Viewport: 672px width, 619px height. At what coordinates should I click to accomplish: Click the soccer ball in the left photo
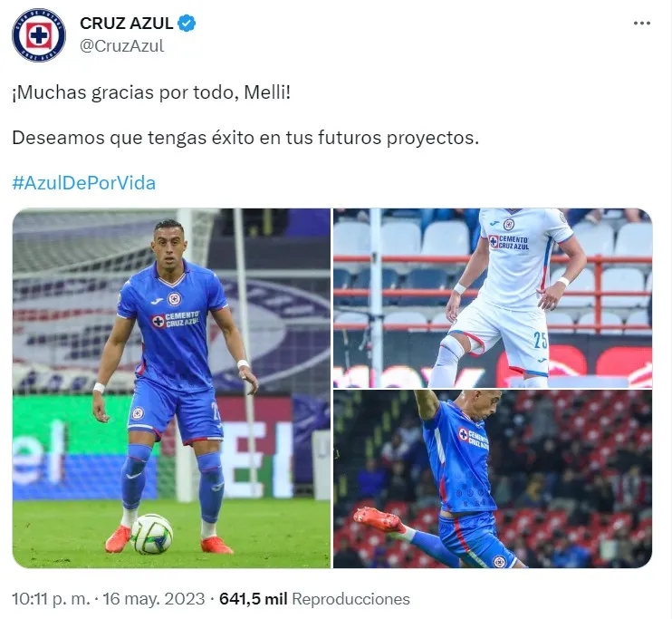tap(152, 534)
